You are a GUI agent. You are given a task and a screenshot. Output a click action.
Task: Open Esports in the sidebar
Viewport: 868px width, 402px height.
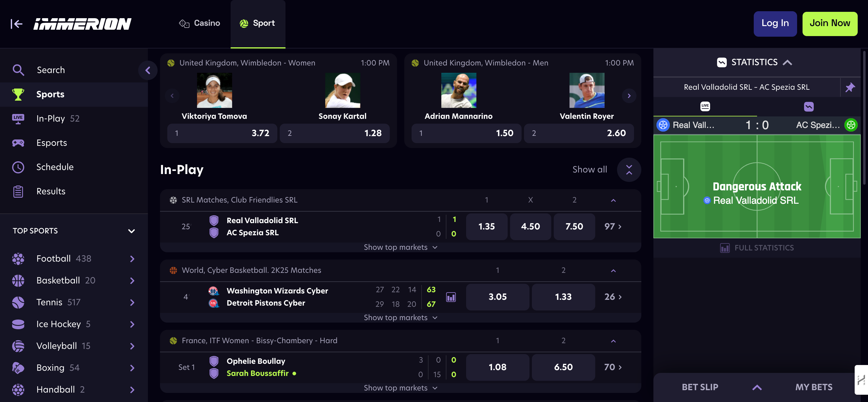click(74, 142)
